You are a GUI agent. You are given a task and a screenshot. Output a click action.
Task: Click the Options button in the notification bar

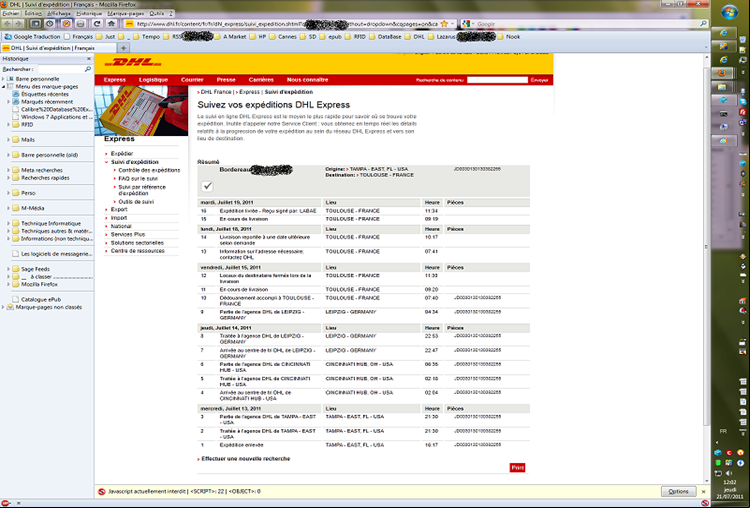point(678,491)
